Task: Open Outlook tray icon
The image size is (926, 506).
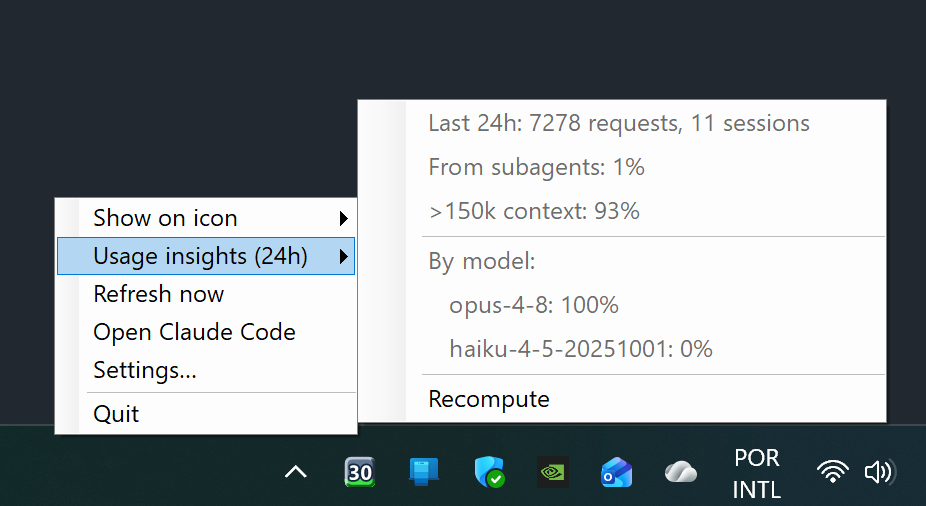Action: 617,472
